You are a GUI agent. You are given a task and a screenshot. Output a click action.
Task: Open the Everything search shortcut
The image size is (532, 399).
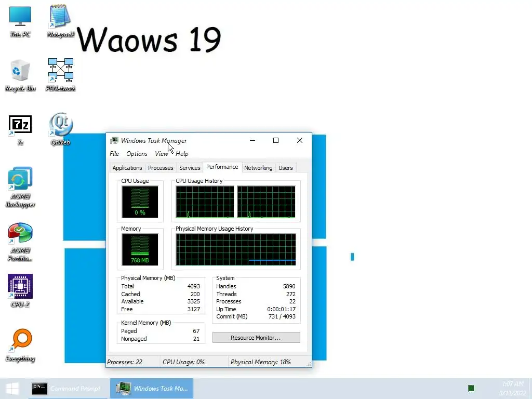click(20, 345)
